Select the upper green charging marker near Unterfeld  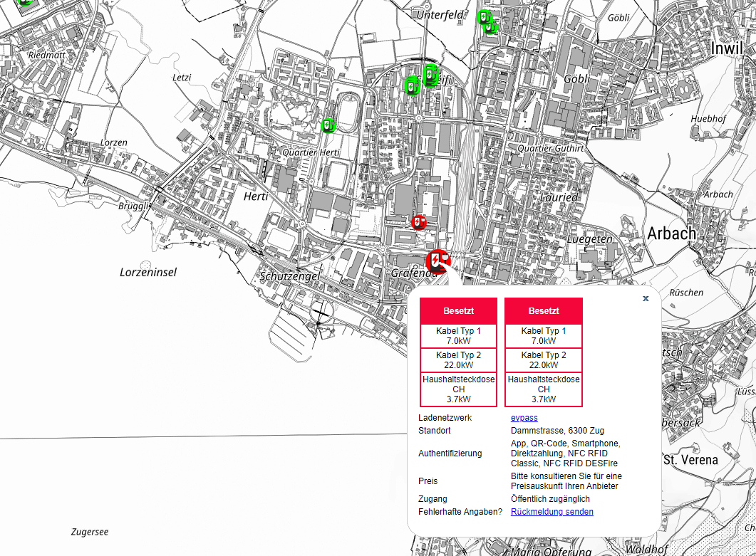click(484, 16)
